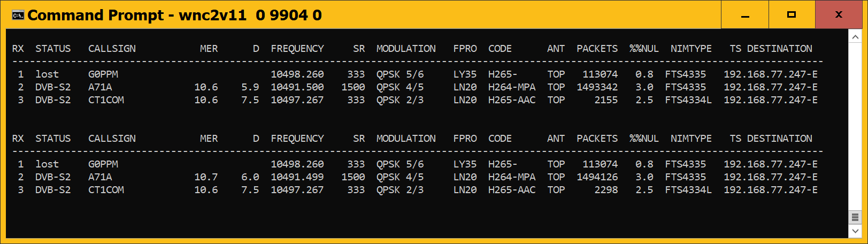
Task: Maximize the wnc2v11 window
Action: tap(792, 15)
